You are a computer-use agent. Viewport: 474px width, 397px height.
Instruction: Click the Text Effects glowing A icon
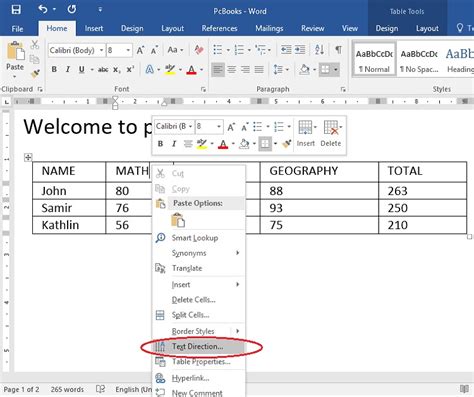coord(149,69)
